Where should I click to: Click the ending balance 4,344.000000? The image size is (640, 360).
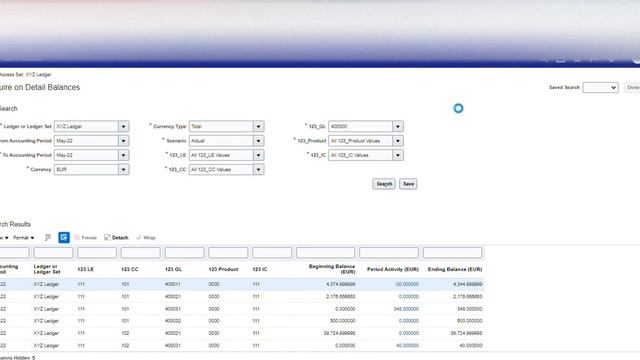[468, 284]
